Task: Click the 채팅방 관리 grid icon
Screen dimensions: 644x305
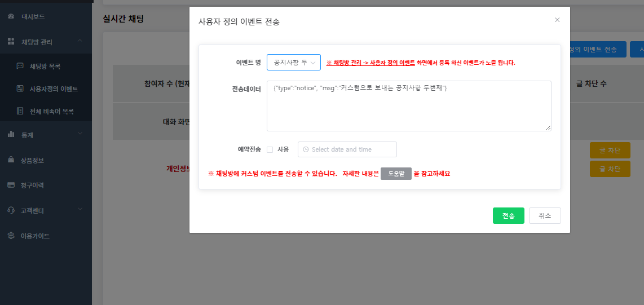Action: point(11,42)
